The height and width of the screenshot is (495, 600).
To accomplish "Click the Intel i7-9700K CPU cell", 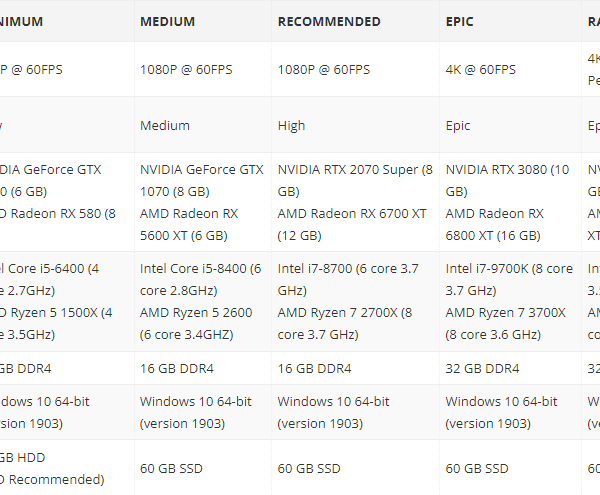I will (x=510, y=301).
